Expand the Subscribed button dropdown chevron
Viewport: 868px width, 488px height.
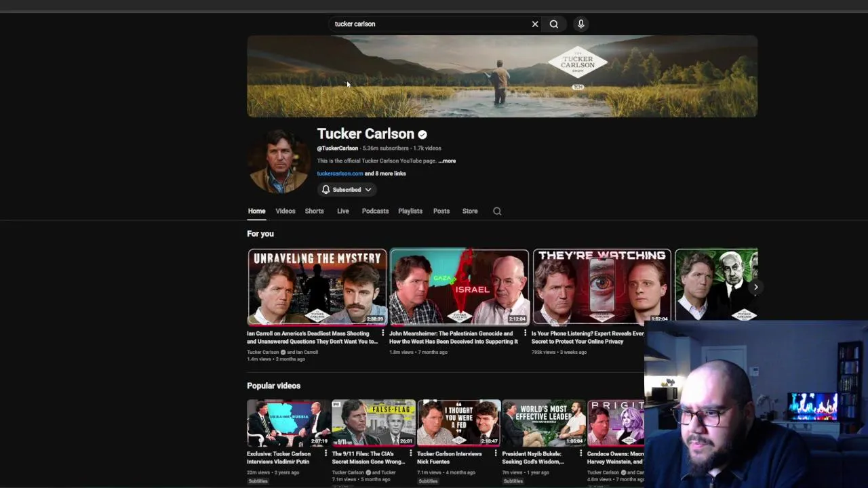(x=368, y=190)
